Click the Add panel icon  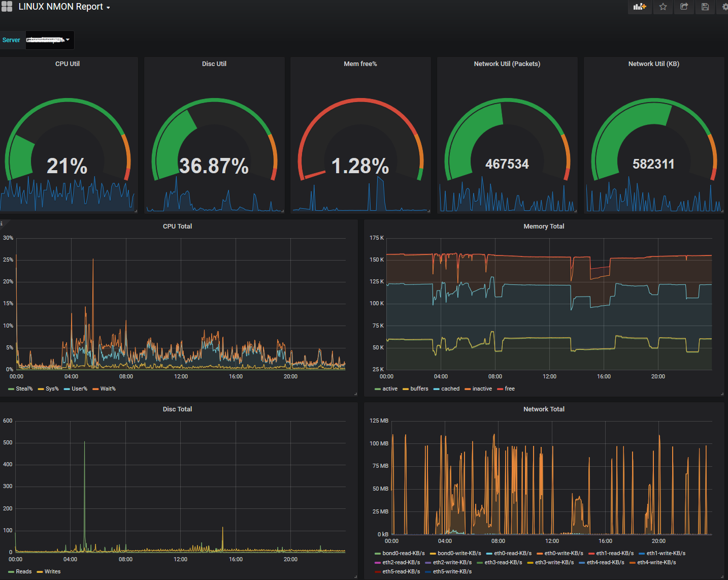(640, 7)
